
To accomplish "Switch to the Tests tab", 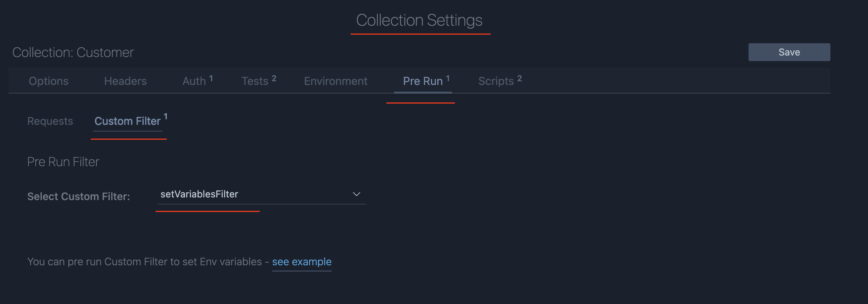I will [255, 80].
